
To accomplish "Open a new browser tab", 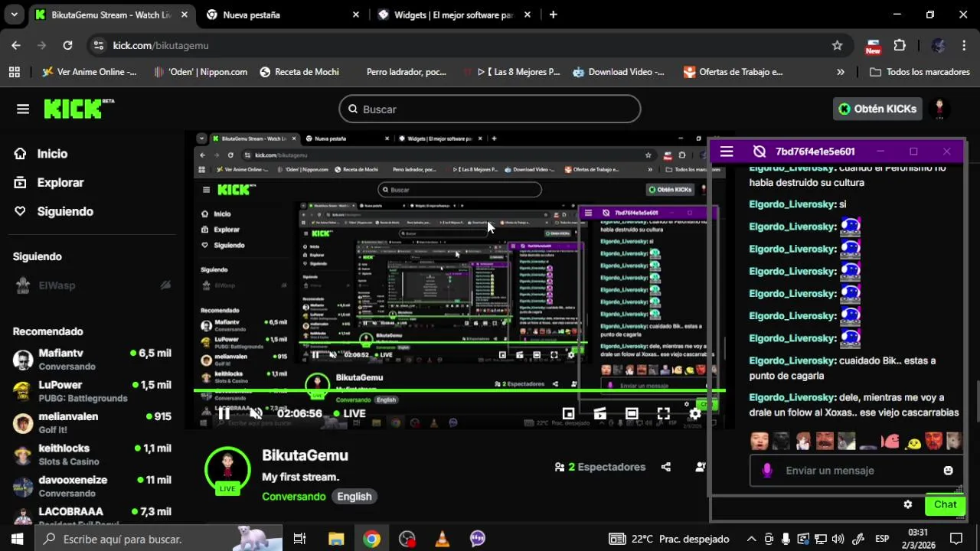I will click(553, 15).
